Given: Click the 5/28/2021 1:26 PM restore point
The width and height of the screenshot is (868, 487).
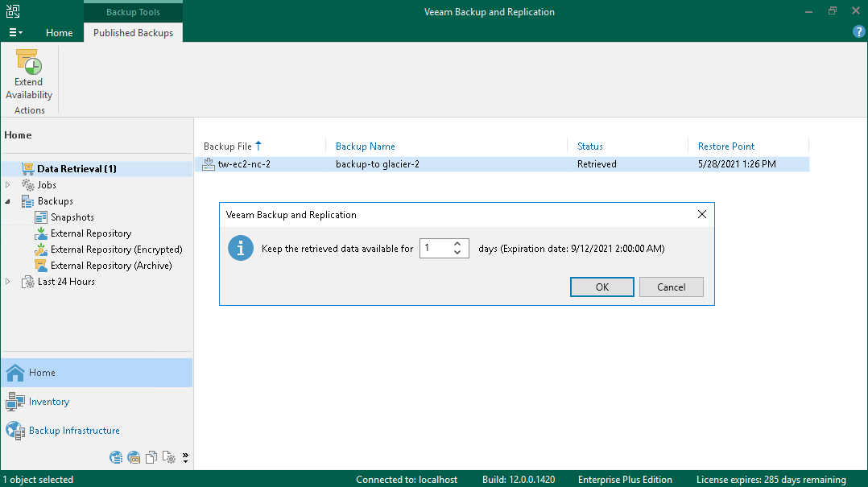Looking at the screenshot, I should coord(737,164).
